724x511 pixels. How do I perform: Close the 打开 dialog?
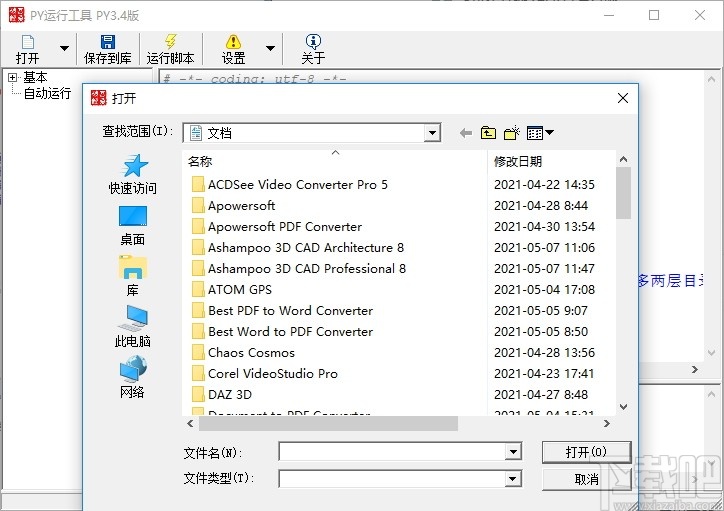(x=623, y=98)
